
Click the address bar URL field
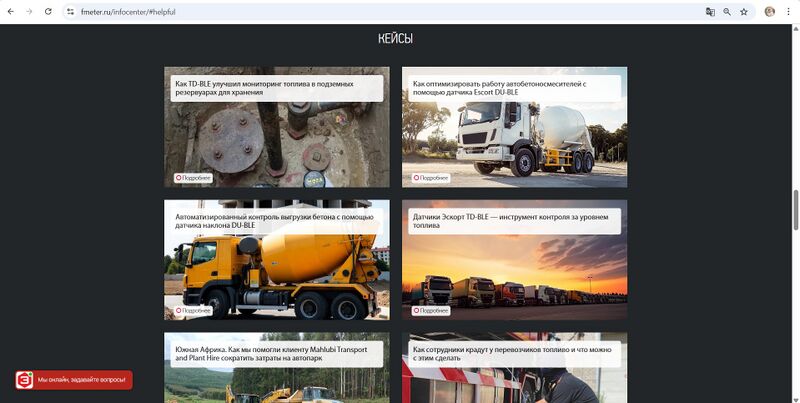(x=390, y=12)
